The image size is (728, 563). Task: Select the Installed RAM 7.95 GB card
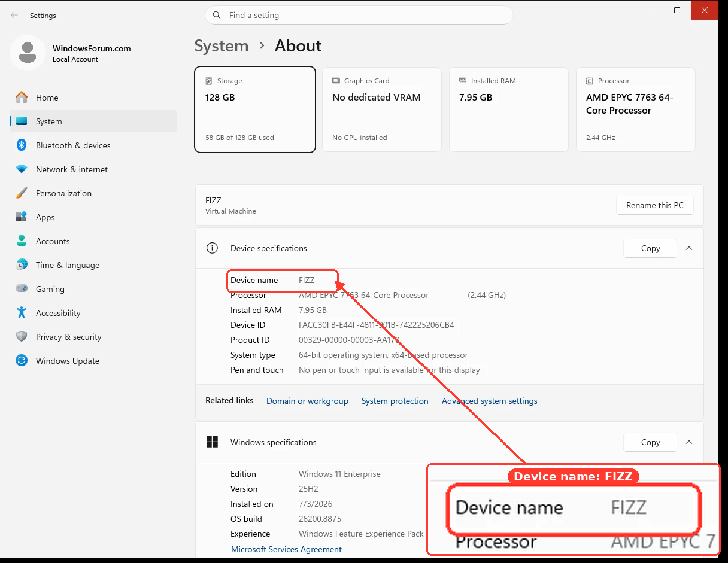click(509, 109)
